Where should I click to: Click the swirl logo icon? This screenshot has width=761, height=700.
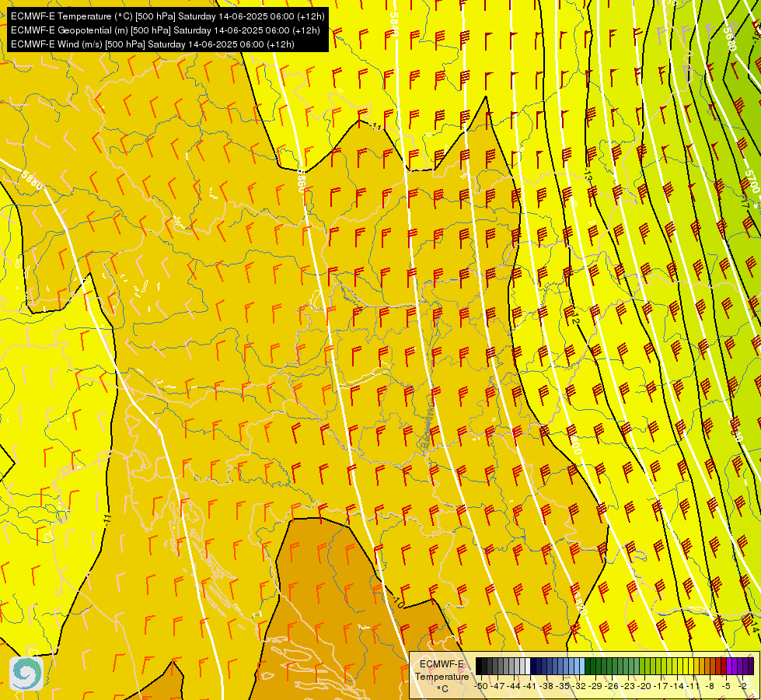(x=26, y=673)
